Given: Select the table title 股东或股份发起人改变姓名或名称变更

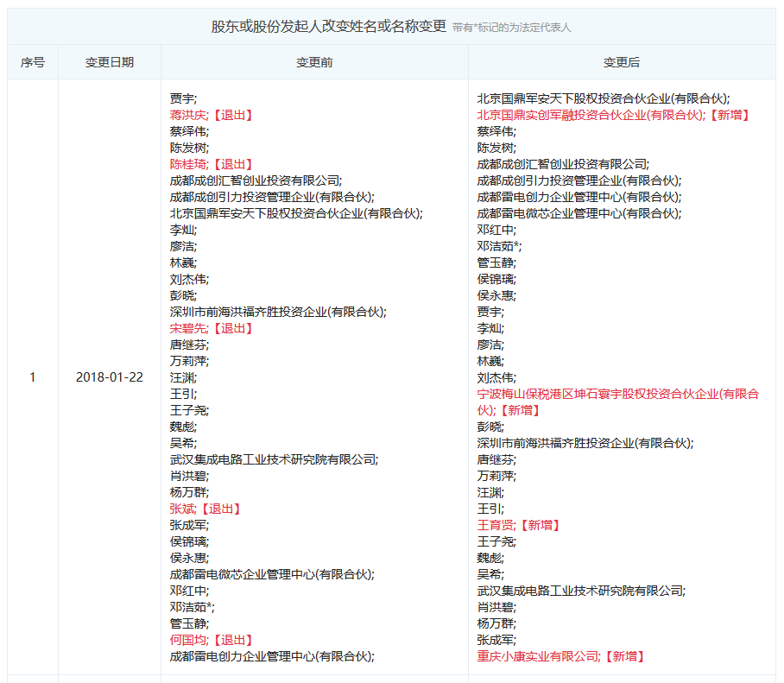Looking at the screenshot, I should 328,27.
